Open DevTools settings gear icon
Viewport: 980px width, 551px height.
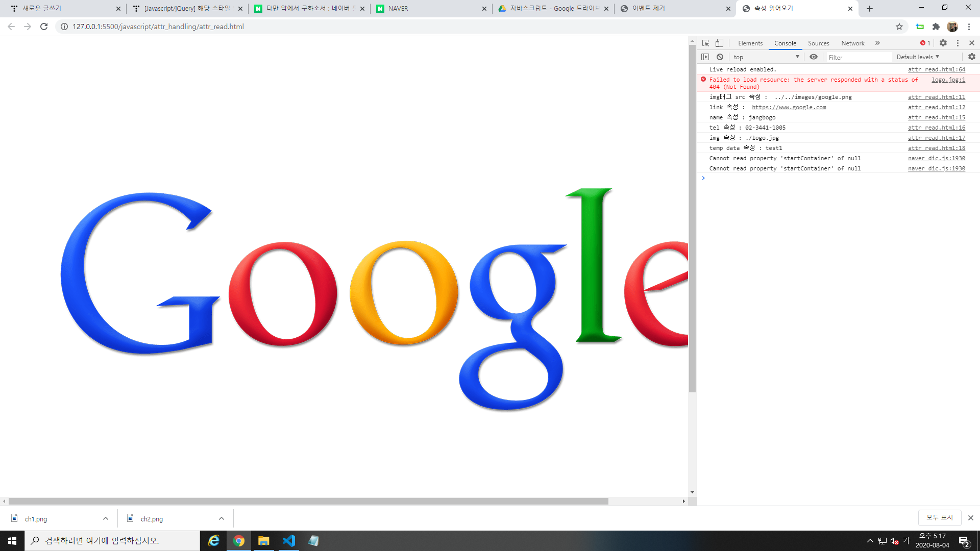click(943, 43)
